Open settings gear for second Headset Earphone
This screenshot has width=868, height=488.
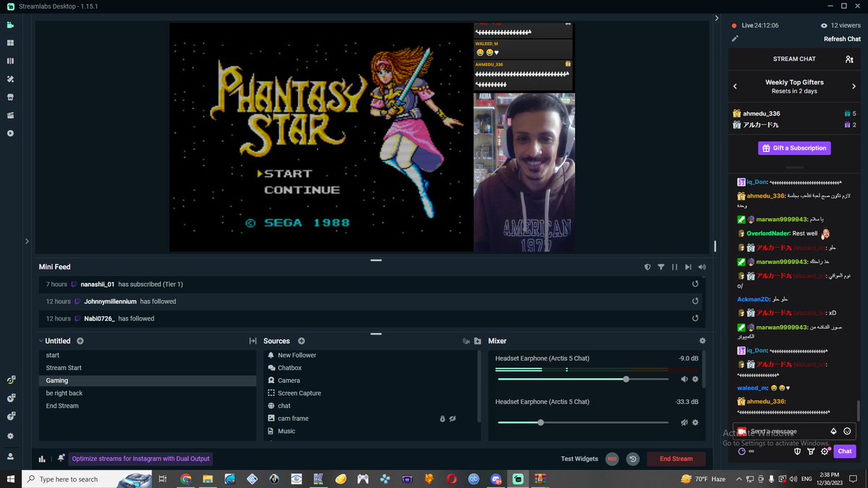tap(696, 422)
